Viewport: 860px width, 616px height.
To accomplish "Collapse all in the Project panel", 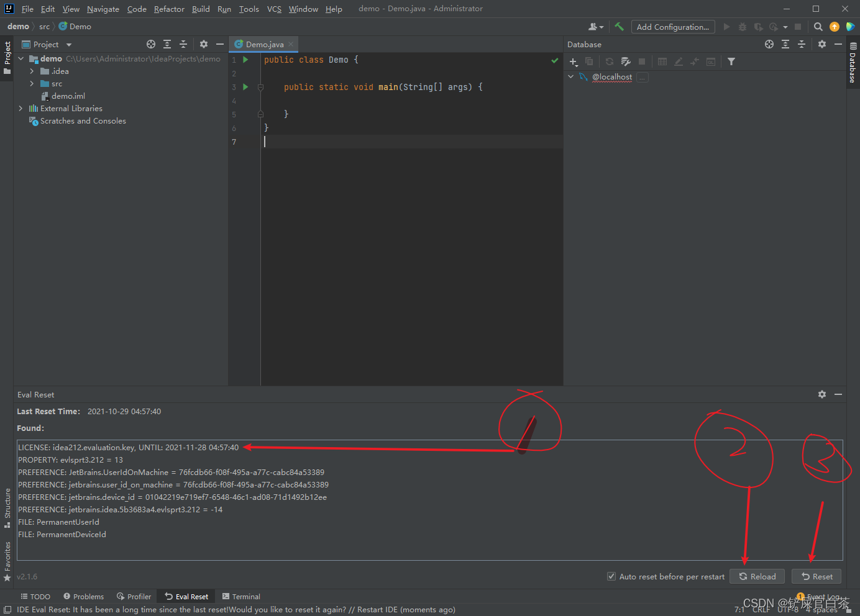I will point(183,44).
